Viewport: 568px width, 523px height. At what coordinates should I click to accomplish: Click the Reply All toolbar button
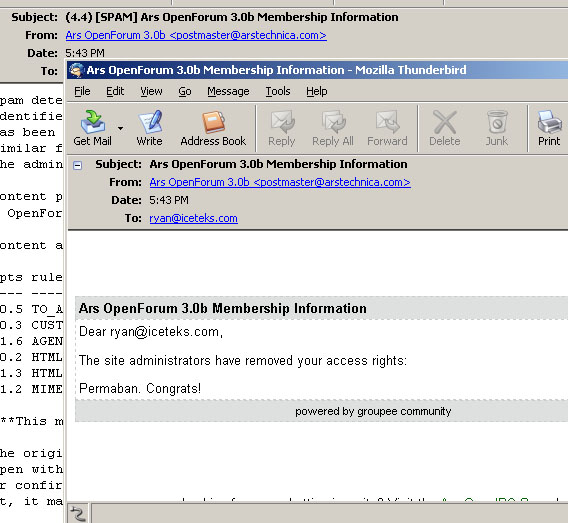[x=333, y=128]
